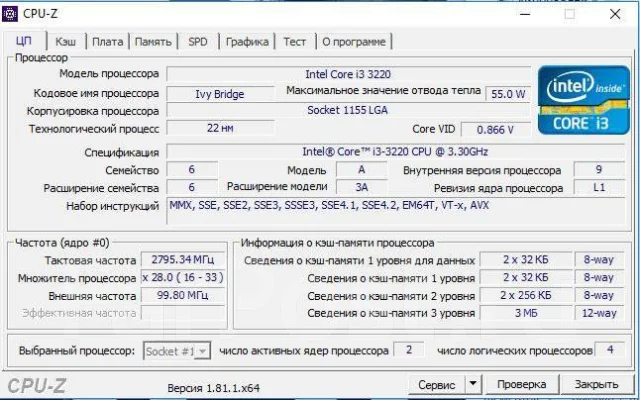640x400 pixels.
Task: Click the L1 data cache 2 x 32 КБ value
Action: 525,260
